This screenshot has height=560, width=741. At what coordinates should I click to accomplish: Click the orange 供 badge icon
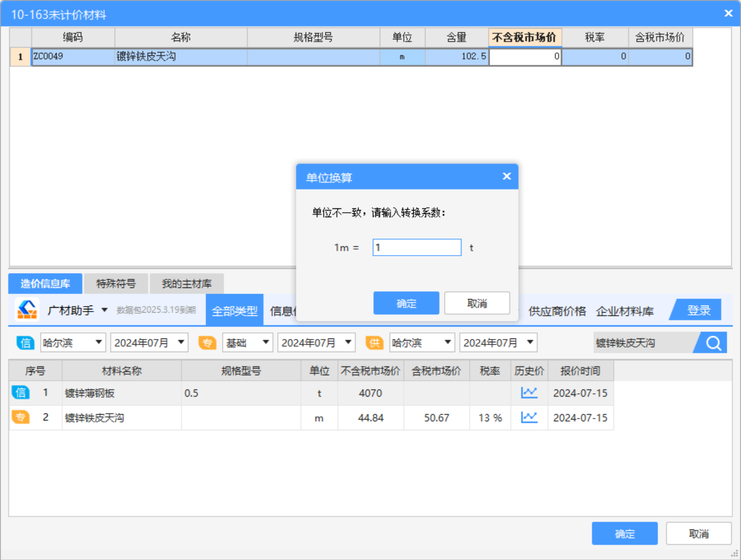pyautogui.click(x=374, y=343)
